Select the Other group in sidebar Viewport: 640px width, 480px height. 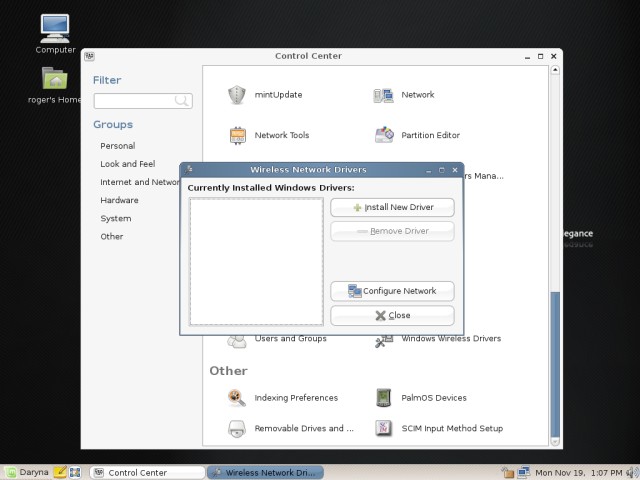click(111, 237)
